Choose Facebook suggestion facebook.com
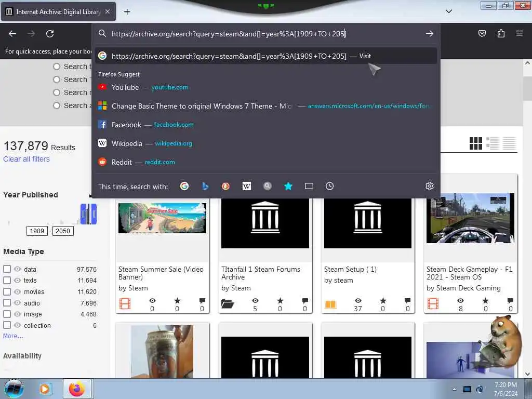532x399 pixels. tap(266, 125)
